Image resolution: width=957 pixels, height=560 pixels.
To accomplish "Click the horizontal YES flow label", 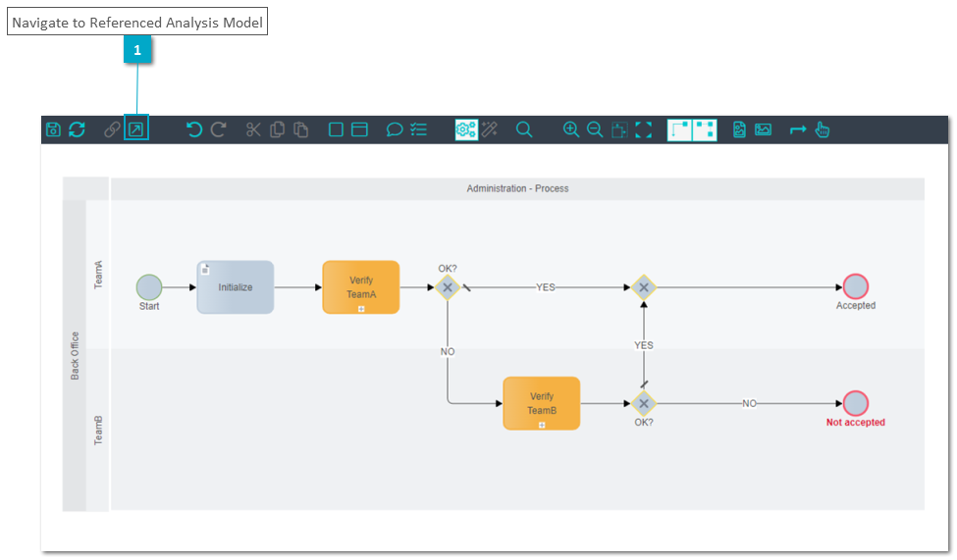I will [x=545, y=287].
